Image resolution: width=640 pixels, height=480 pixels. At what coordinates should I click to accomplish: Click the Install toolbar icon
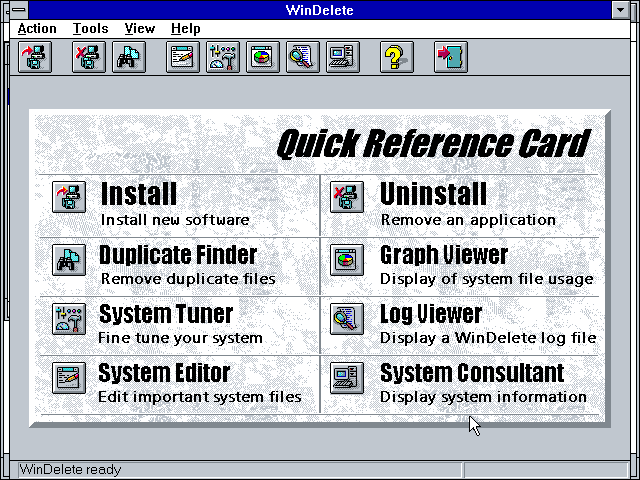[35, 57]
